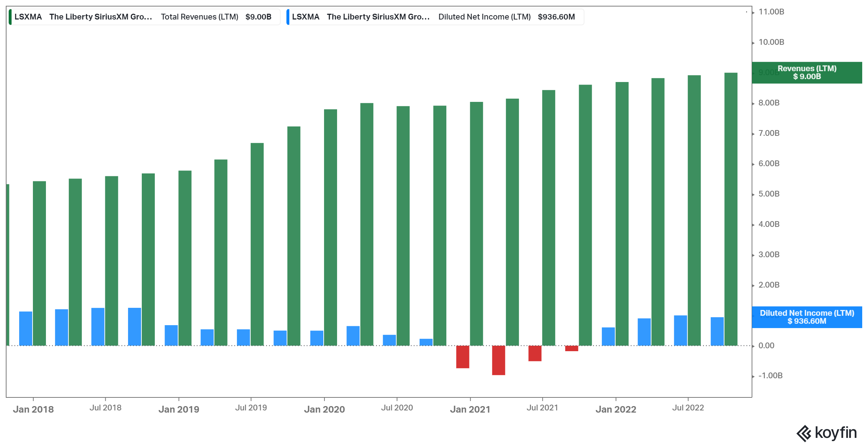Click the 0.00 y-axis label
The image size is (868, 448).
point(766,346)
